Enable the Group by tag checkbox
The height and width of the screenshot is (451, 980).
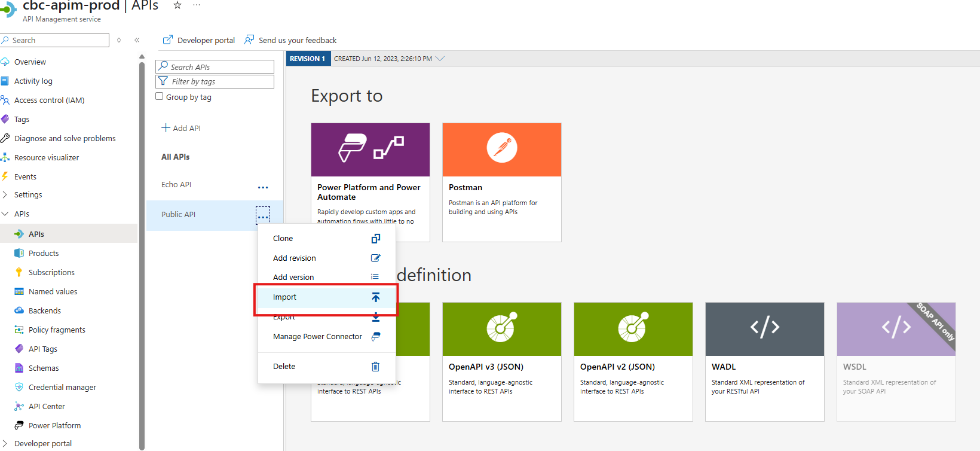point(160,96)
